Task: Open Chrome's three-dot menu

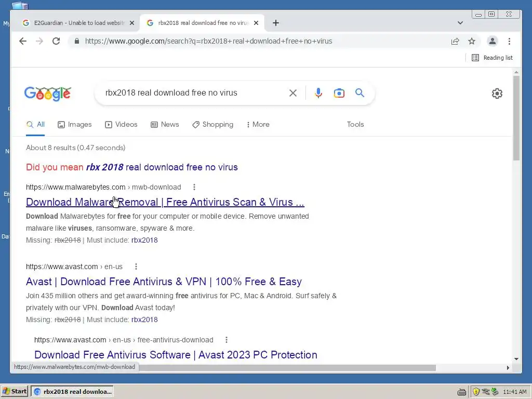Action: coord(509,41)
